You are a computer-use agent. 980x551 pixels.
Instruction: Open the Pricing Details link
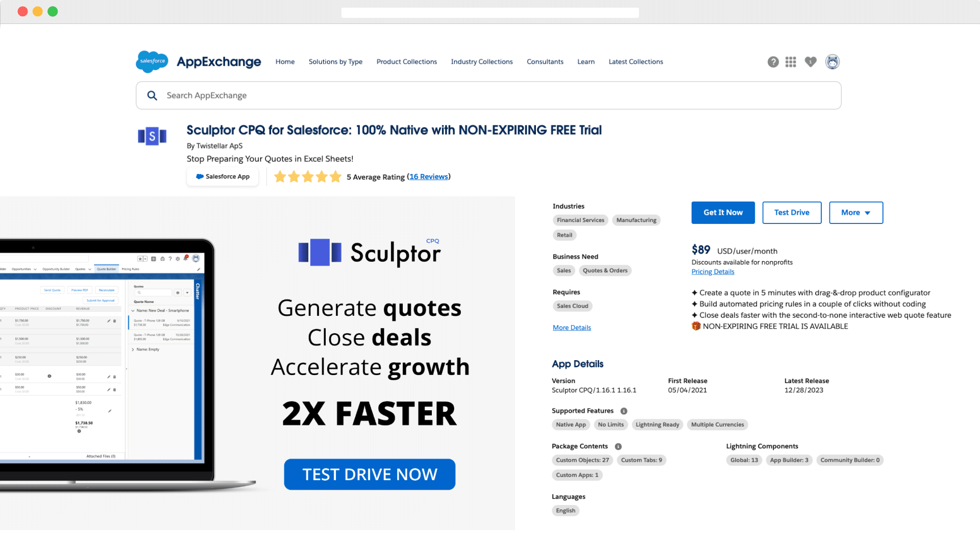click(x=713, y=271)
